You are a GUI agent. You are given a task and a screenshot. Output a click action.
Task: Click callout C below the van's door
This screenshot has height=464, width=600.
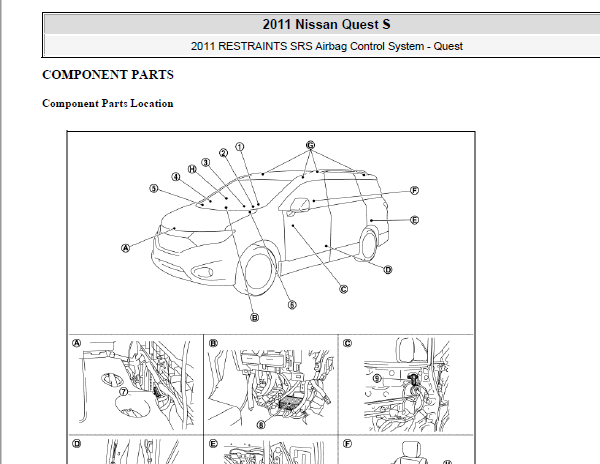pyautogui.click(x=344, y=289)
